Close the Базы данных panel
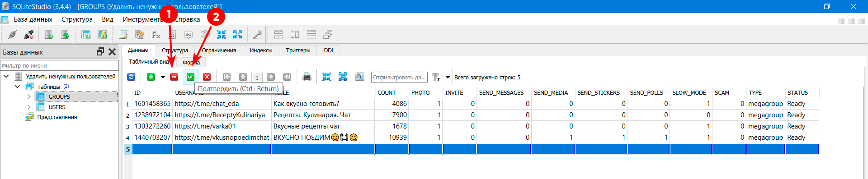 point(112,52)
